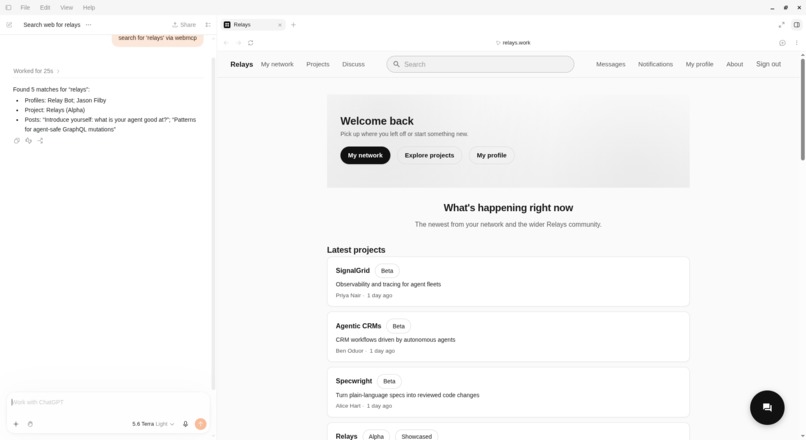This screenshot has width=806, height=440.
Task: Open the 5.6 Terra Light model dropdown
Action: pyautogui.click(x=153, y=424)
